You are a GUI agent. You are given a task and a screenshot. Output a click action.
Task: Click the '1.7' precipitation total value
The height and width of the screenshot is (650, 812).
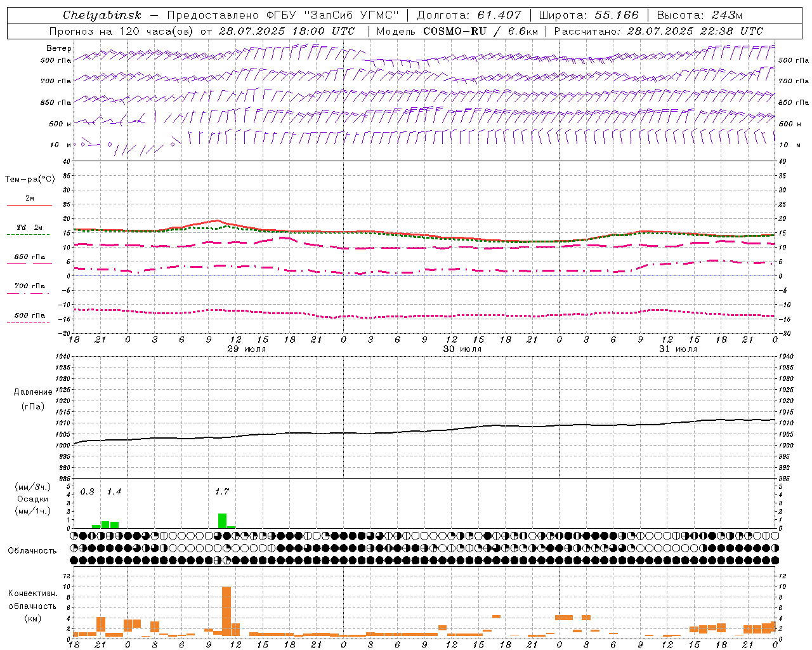(222, 491)
